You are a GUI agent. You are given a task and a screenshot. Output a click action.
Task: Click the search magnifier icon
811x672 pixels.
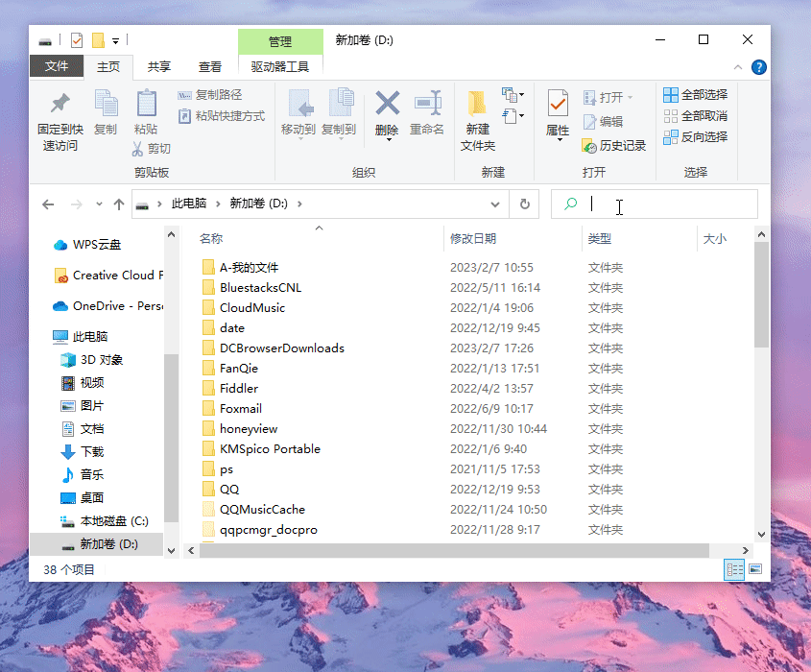pyautogui.click(x=570, y=204)
